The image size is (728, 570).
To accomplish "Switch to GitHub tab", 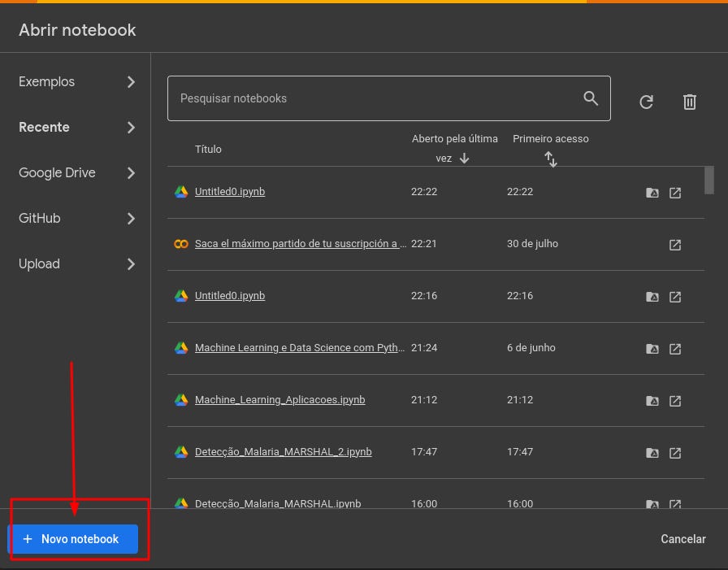I will coord(40,219).
